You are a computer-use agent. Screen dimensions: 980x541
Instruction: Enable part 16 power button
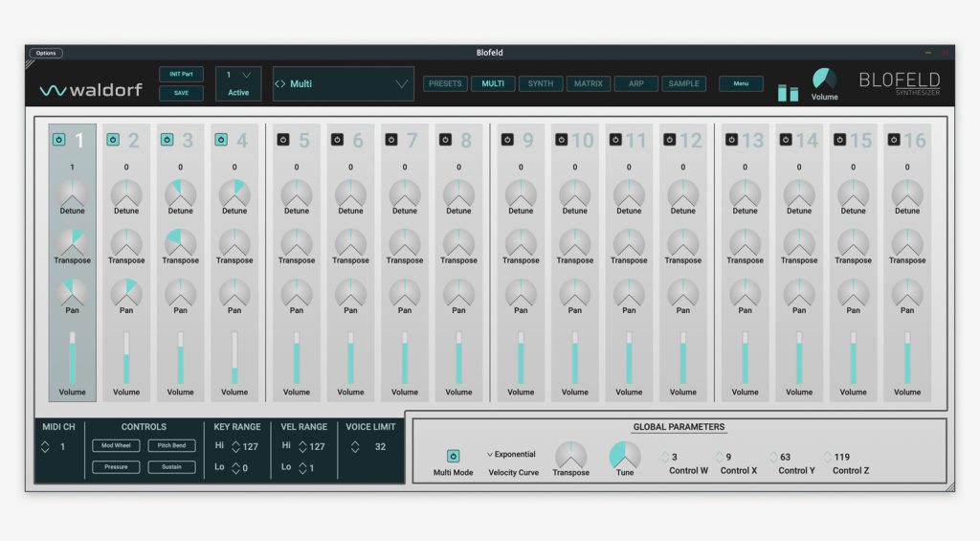click(894, 140)
